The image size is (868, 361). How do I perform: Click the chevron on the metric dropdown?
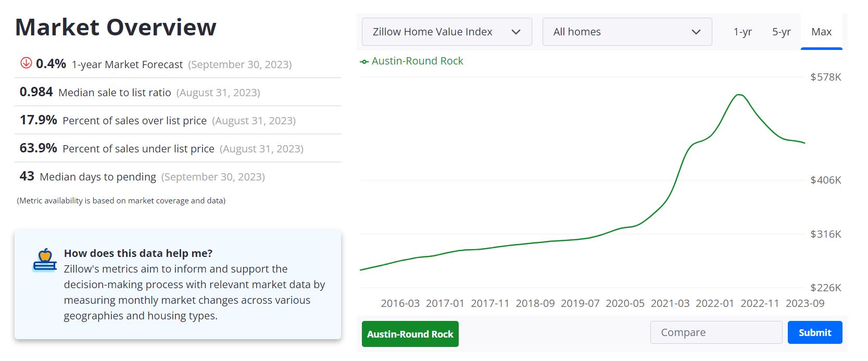pyautogui.click(x=517, y=32)
